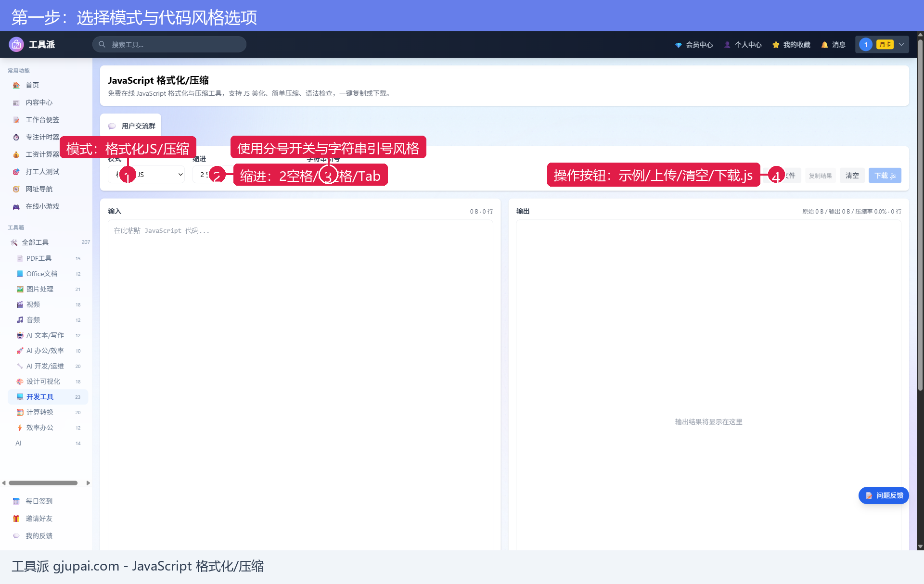Open 在线小游戏 in the sidebar
The width and height of the screenshot is (924, 584).
pos(42,206)
